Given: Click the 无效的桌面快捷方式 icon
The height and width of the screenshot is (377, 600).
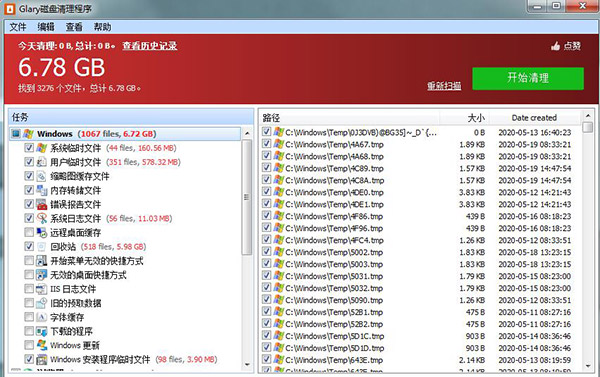Looking at the screenshot, I should click(41, 275).
